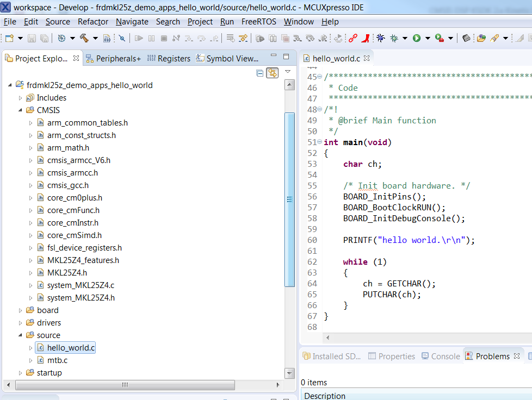This screenshot has width=532, height=400.
Task: Click the Step Over icon
Action: [x=201, y=38]
